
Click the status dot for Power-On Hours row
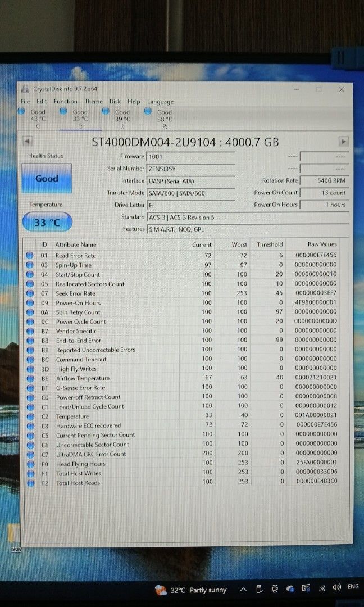click(29, 303)
